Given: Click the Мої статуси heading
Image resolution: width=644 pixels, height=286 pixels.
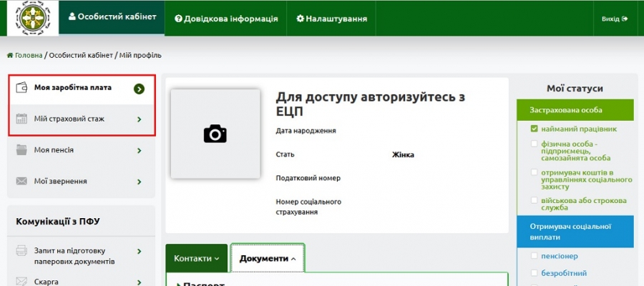Looking at the screenshot, I should click(575, 88).
